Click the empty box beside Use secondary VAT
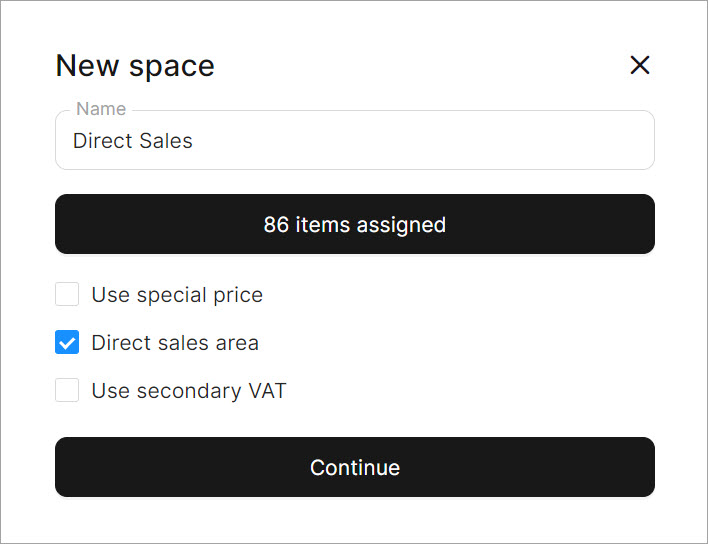The image size is (708, 544). (67, 390)
